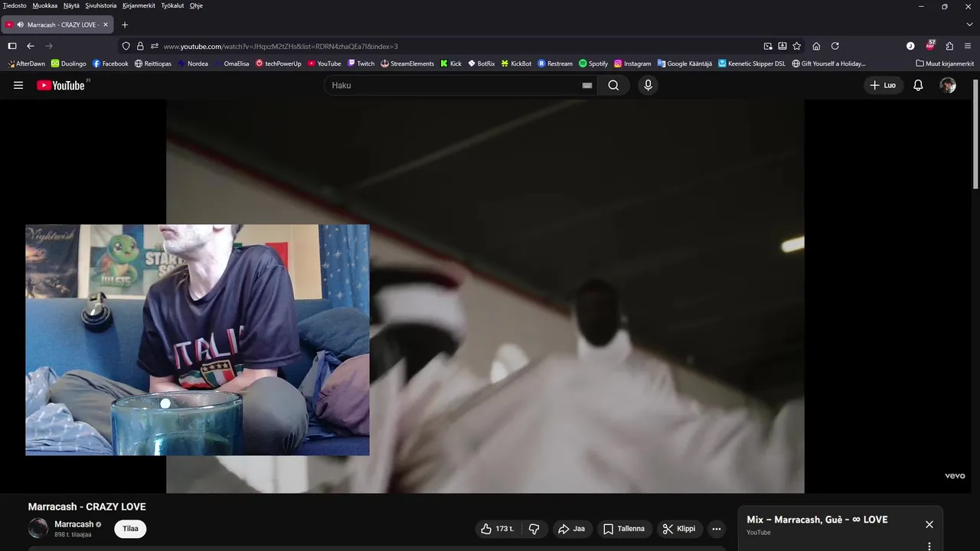Like the video with thumbs-up 173 t.
The width and height of the screenshot is (980, 551).
[x=497, y=529]
